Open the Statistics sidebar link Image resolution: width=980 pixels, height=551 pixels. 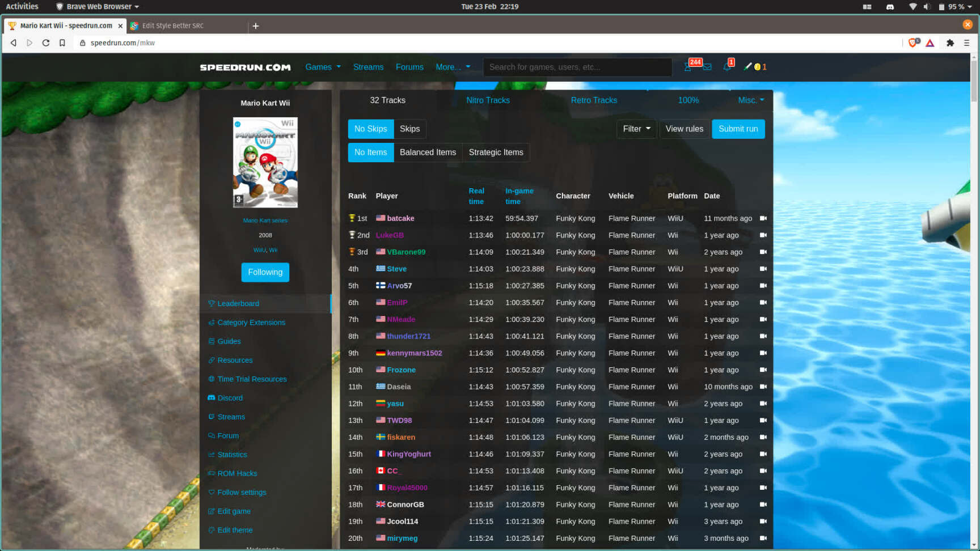[x=232, y=455]
